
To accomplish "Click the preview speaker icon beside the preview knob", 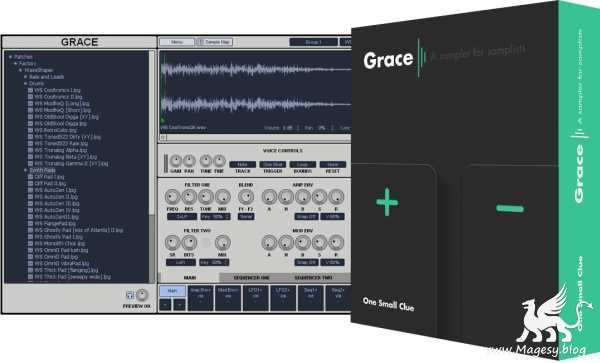I will pos(130,295).
